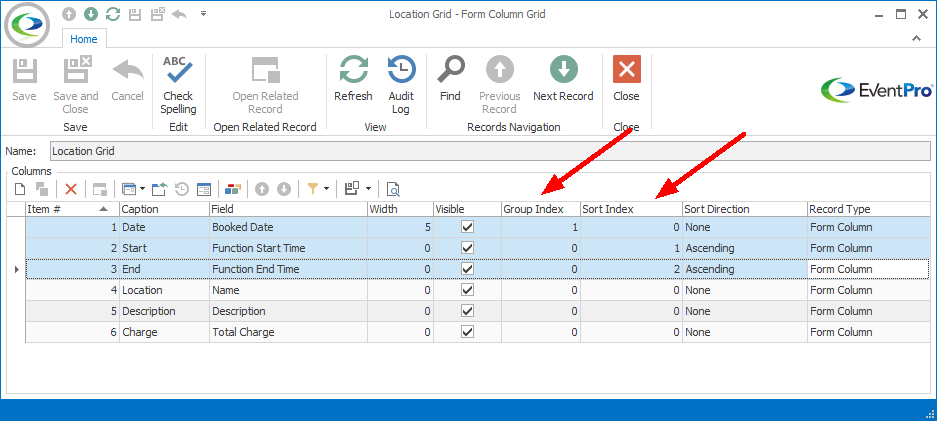
Task: Click quick access Next Record down arrow
Action: 90,14
